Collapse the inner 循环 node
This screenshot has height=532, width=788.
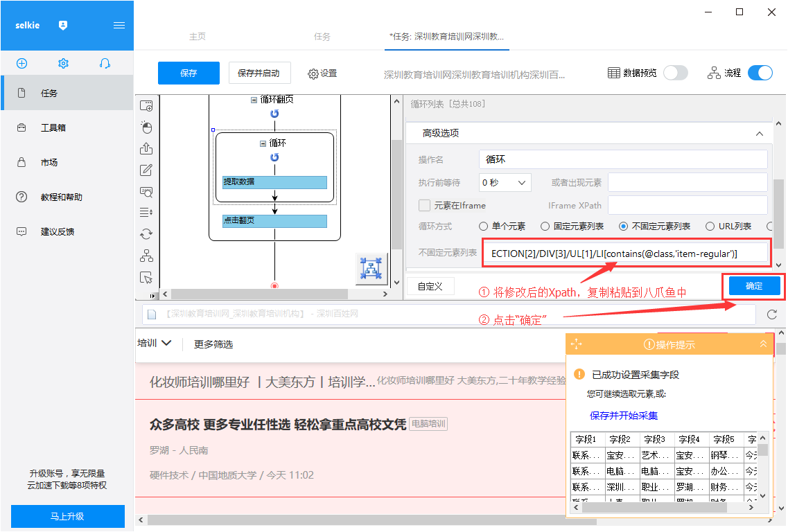[x=263, y=143]
